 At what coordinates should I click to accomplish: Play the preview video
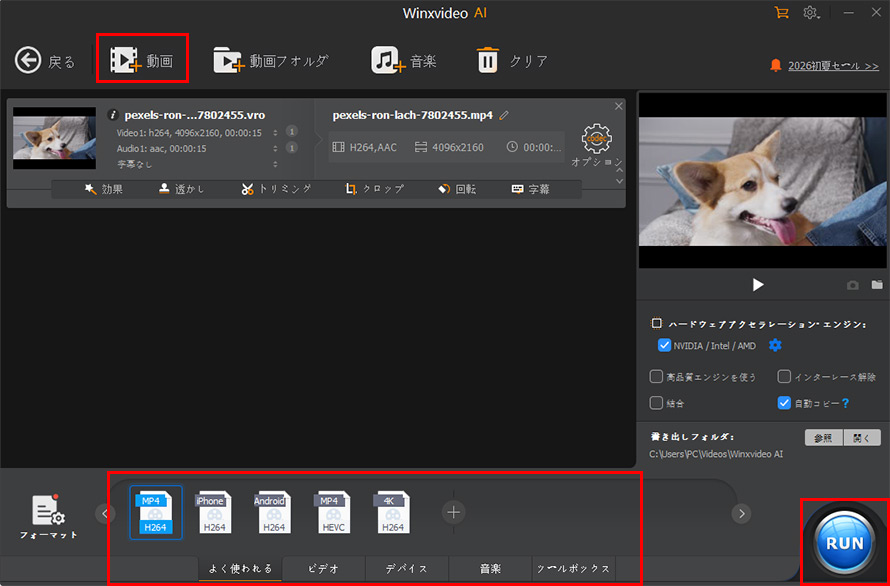pyautogui.click(x=758, y=284)
